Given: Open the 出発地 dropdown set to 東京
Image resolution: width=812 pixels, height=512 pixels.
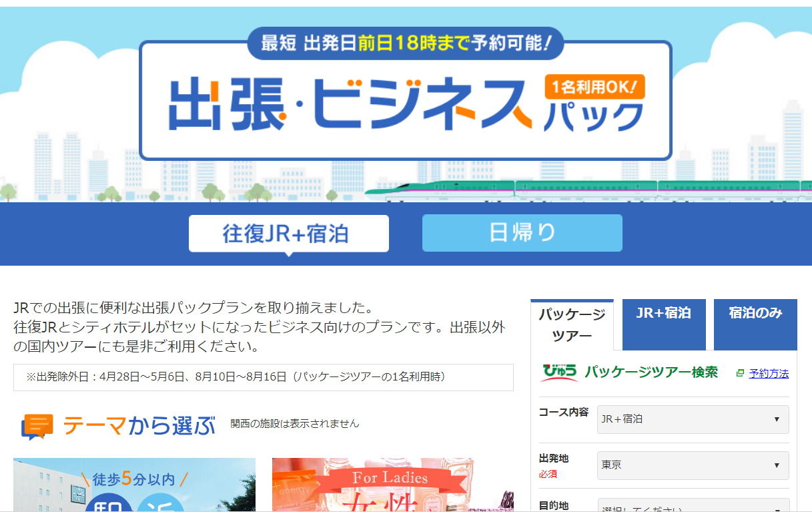Looking at the screenshot, I should point(693,465).
